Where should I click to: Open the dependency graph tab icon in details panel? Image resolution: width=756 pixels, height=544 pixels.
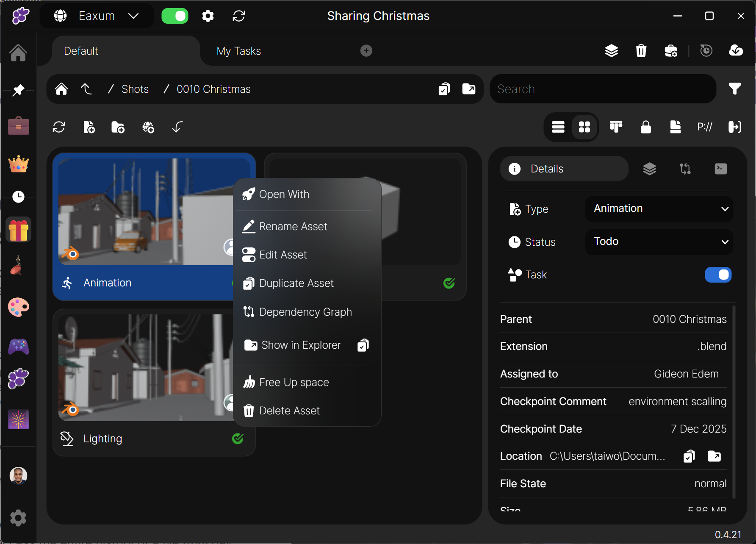click(x=685, y=169)
